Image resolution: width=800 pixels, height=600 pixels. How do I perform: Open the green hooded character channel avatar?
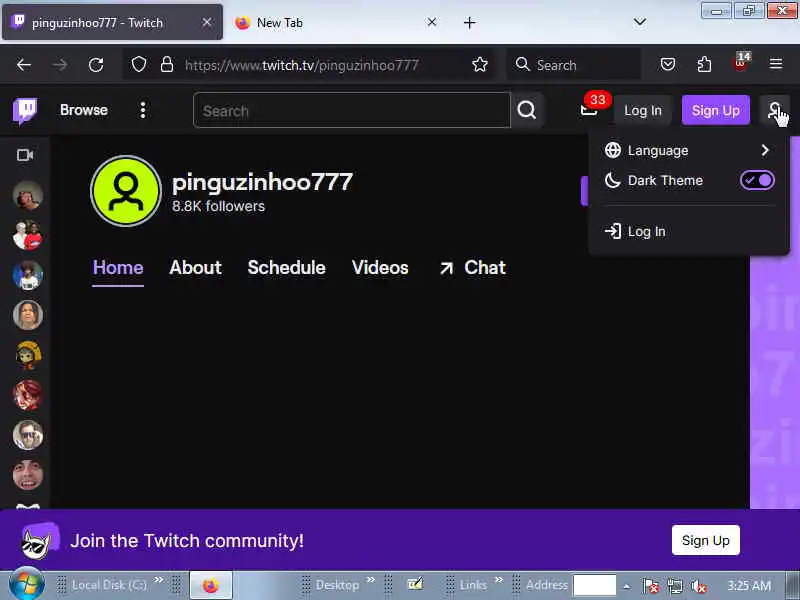(x=28, y=355)
